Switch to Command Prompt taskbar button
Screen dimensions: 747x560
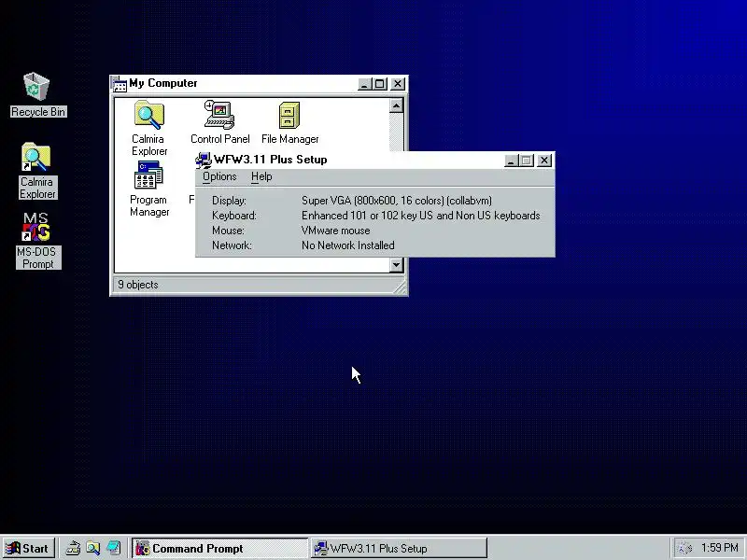click(219, 549)
